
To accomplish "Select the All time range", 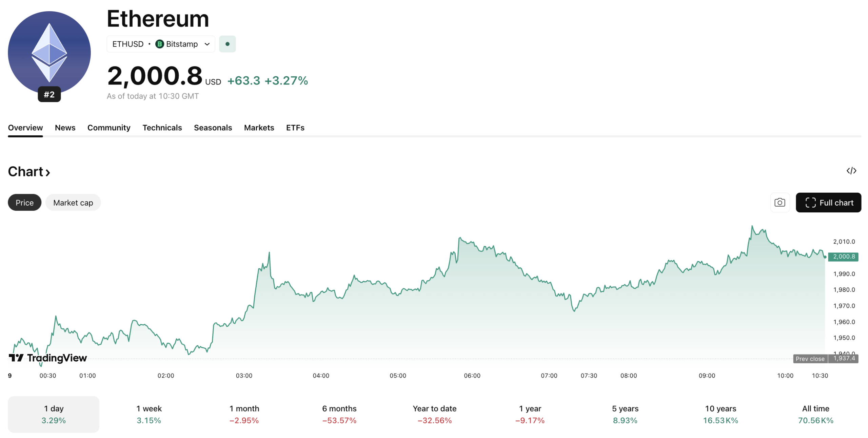I will click(815, 414).
